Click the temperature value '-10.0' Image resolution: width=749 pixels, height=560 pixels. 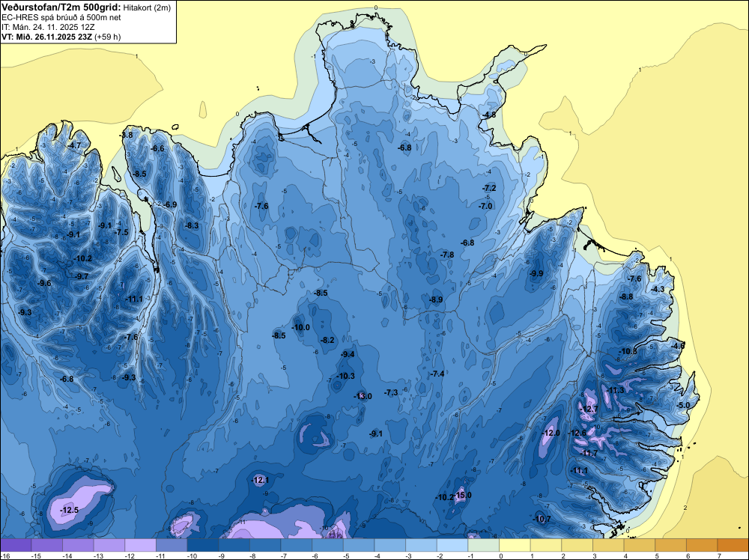(301, 327)
